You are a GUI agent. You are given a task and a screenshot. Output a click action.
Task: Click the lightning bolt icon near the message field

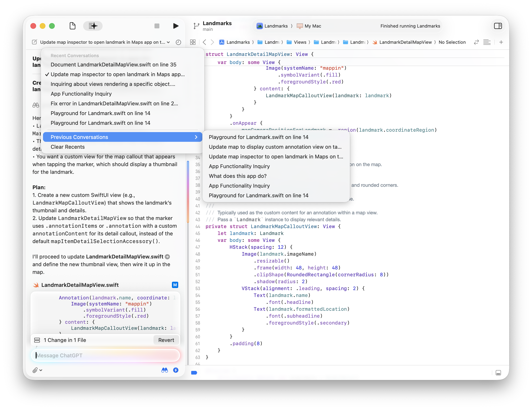[176, 370]
